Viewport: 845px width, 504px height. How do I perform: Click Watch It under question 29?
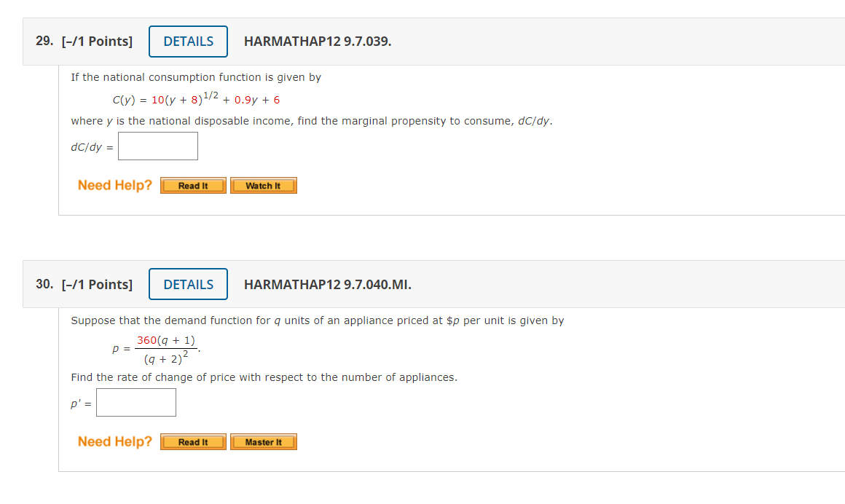tap(263, 185)
